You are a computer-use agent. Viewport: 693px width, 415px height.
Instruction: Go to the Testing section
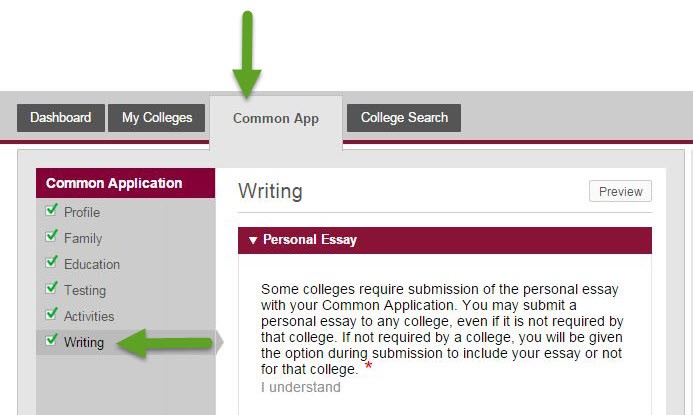pyautogui.click(x=85, y=290)
